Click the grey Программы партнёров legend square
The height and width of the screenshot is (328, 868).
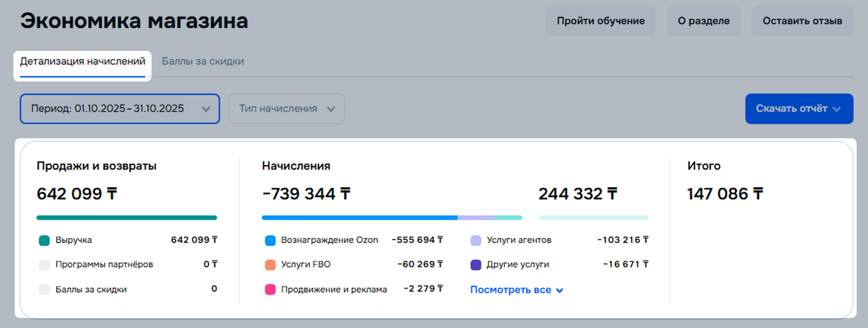coord(45,265)
